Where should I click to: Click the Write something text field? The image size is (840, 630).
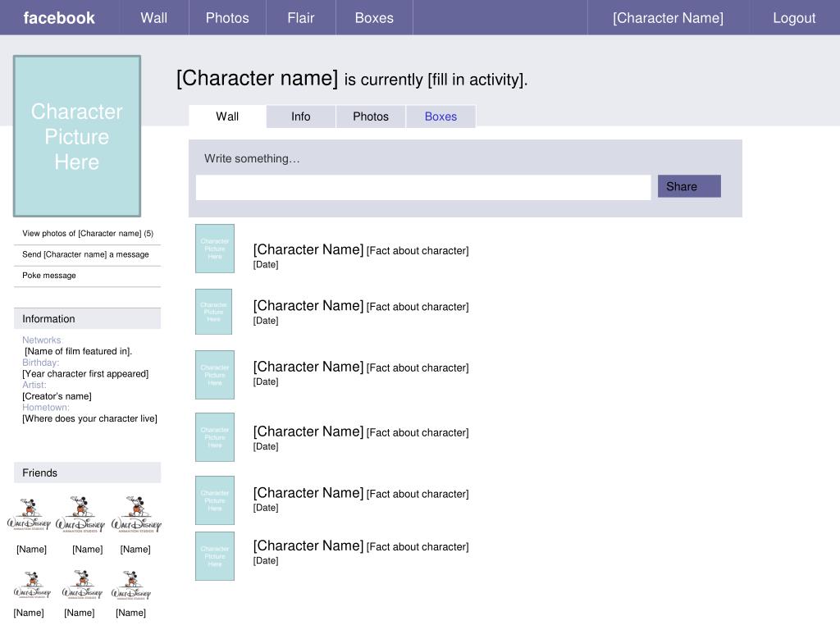pos(423,188)
